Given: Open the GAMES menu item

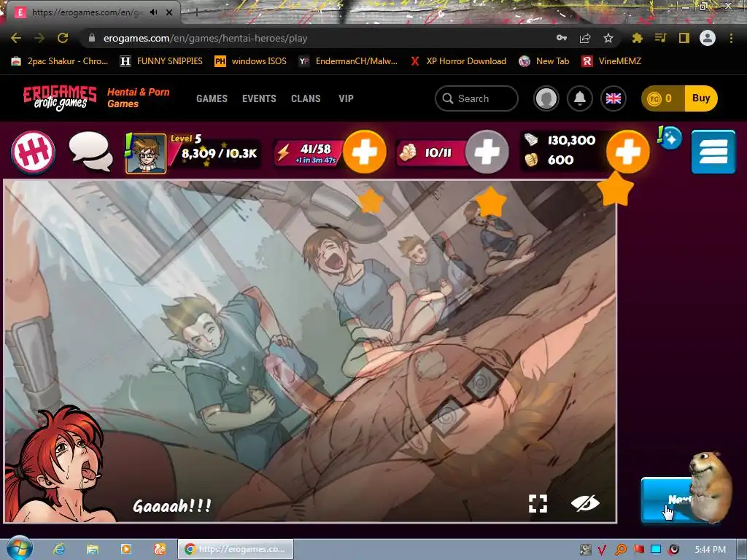Looking at the screenshot, I should pos(212,98).
